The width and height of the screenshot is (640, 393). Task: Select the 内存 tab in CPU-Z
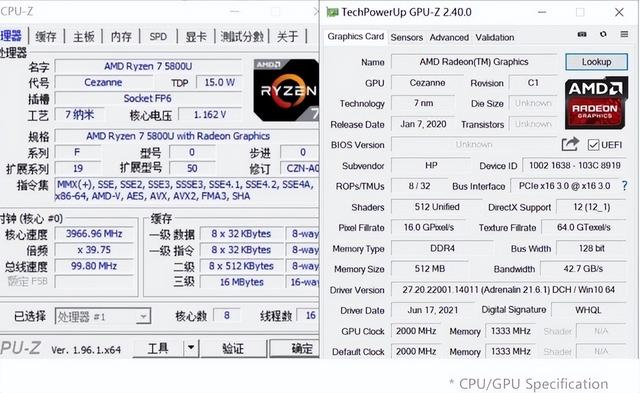121,37
